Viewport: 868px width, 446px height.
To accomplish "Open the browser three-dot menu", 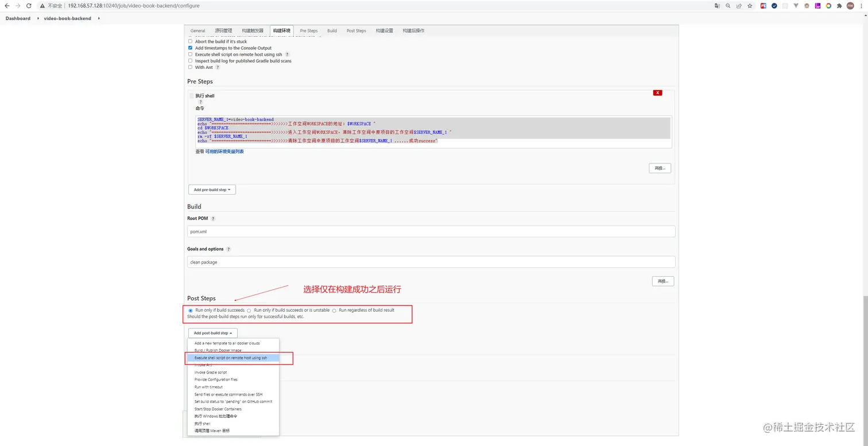I will tap(861, 6).
